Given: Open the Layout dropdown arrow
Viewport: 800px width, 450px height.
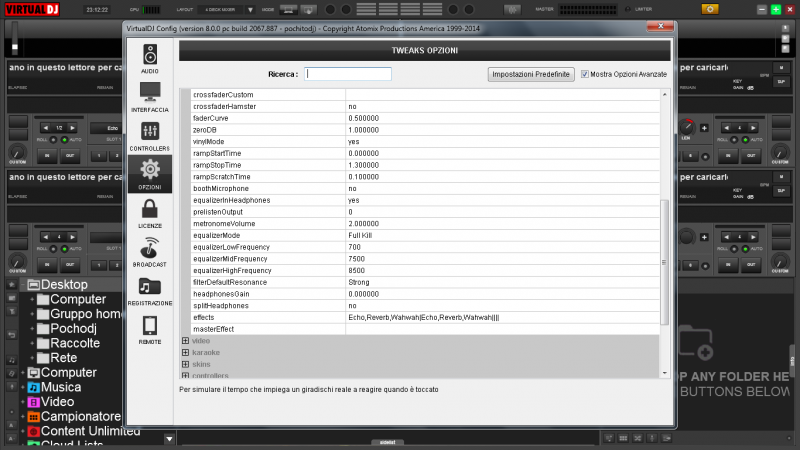Looking at the screenshot, I should point(250,10).
